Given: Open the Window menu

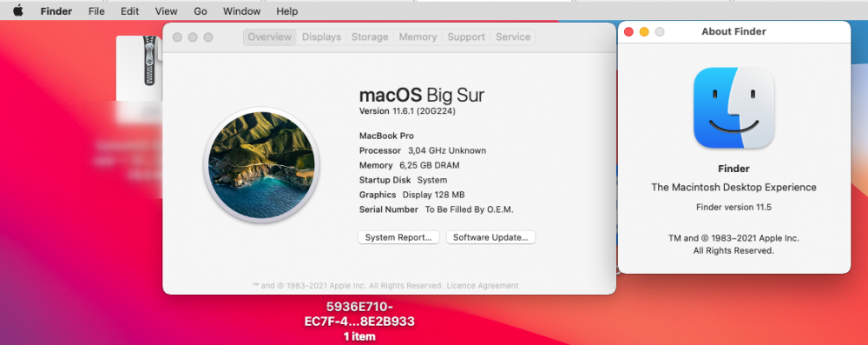Looking at the screenshot, I should coord(241,11).
